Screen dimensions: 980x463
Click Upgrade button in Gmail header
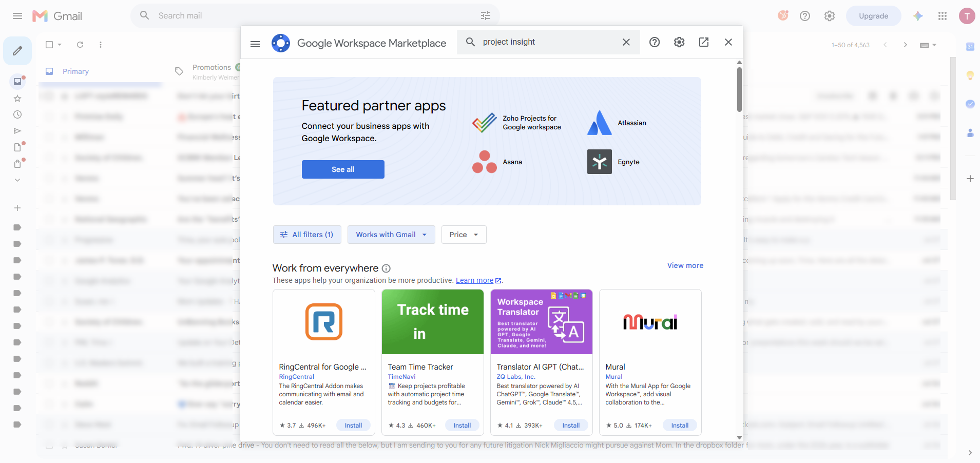(873, 16)
